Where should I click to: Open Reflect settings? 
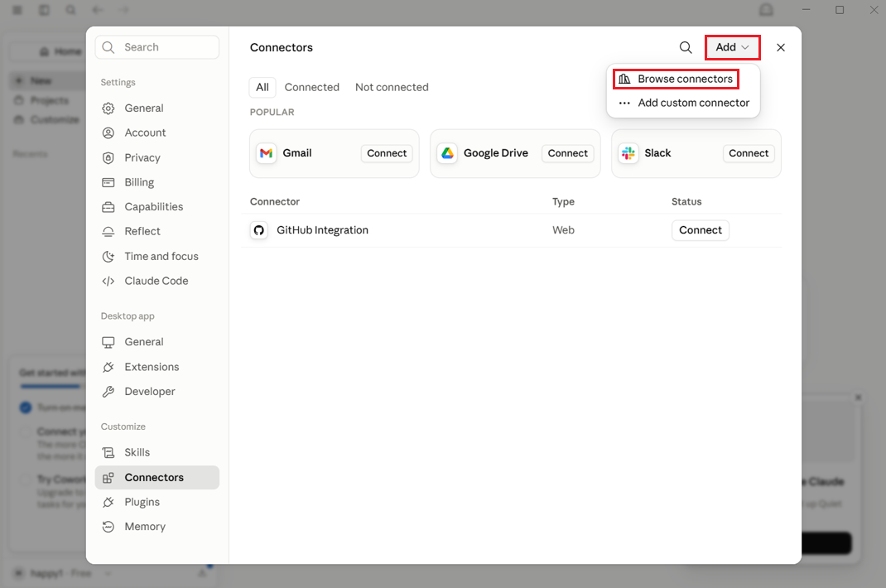(x=157, y=231)
